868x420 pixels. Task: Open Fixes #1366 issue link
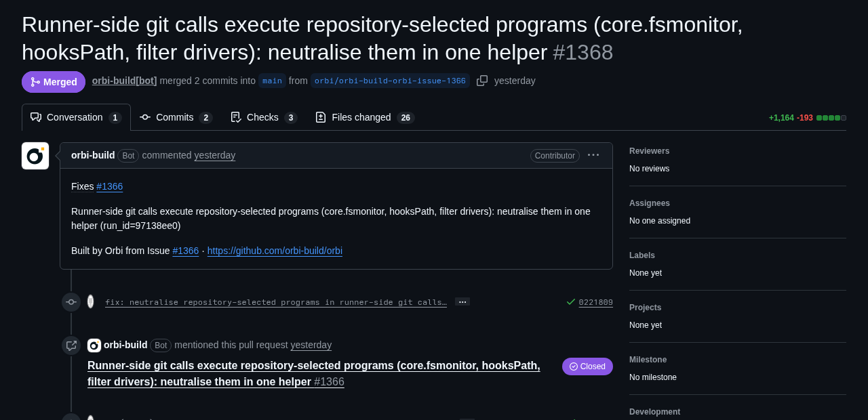click(109, 186)
